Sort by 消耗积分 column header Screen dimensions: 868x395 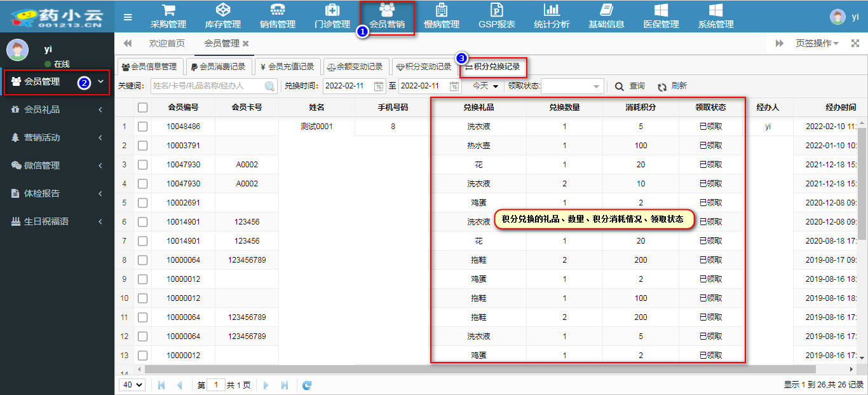[x=641, y=107]
